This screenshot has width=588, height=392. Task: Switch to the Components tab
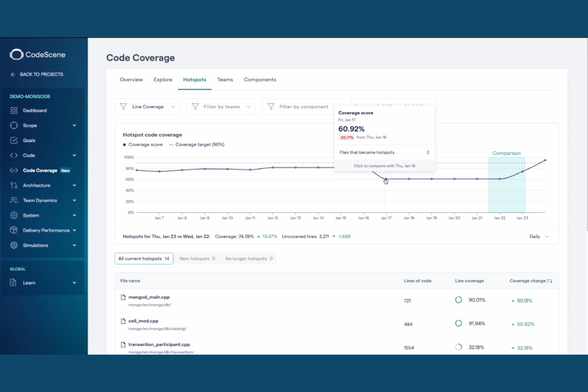click(x=260, y=79)
